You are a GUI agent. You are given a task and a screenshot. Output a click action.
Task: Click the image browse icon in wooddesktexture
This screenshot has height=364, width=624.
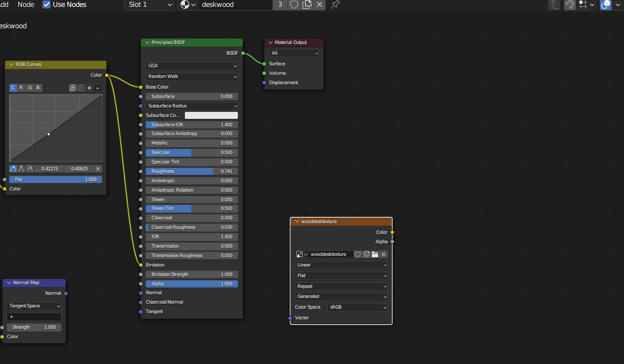point(301,254)
